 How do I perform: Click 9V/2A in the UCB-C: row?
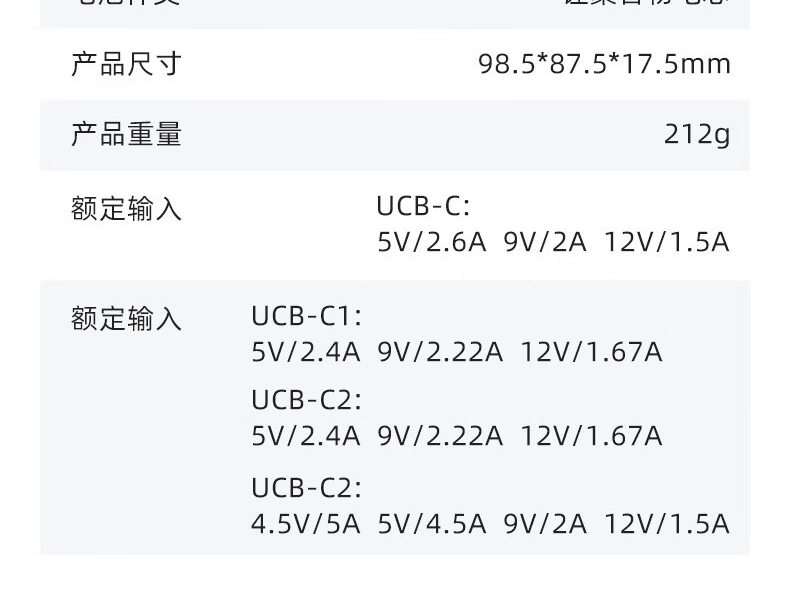[x=545, y=243]
